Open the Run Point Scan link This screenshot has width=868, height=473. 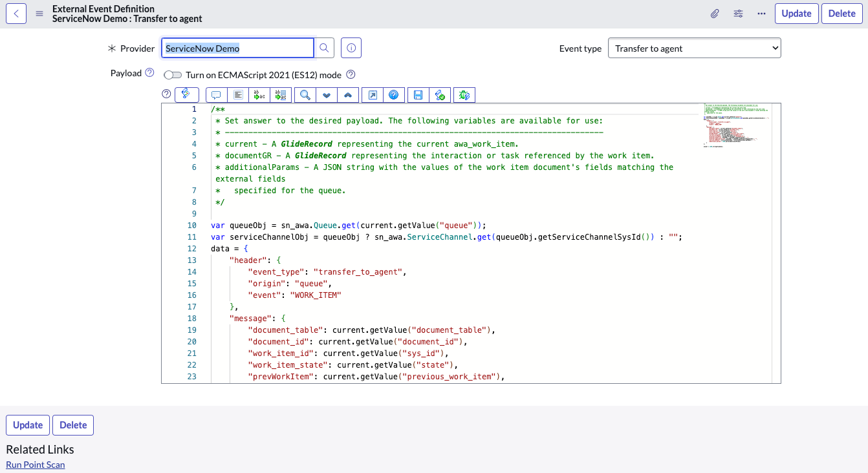click(x=36, y=465)
